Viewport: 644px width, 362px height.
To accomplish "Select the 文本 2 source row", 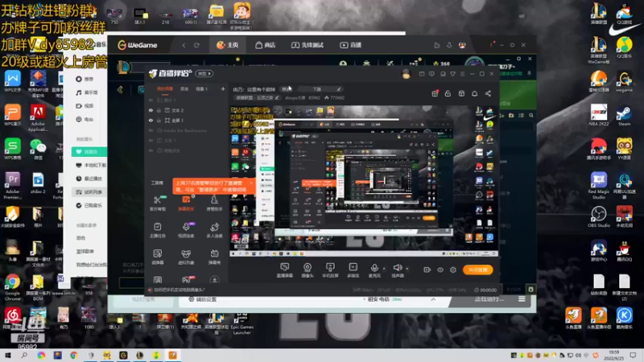I will tap(188, 110).
